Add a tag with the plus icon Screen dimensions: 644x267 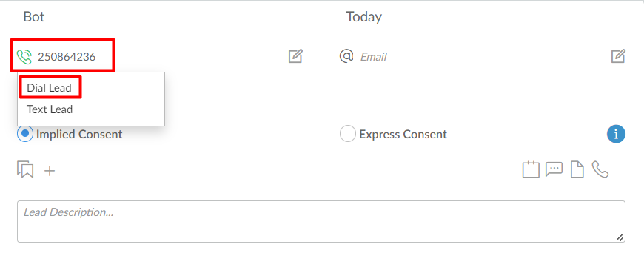pos(50,171)
